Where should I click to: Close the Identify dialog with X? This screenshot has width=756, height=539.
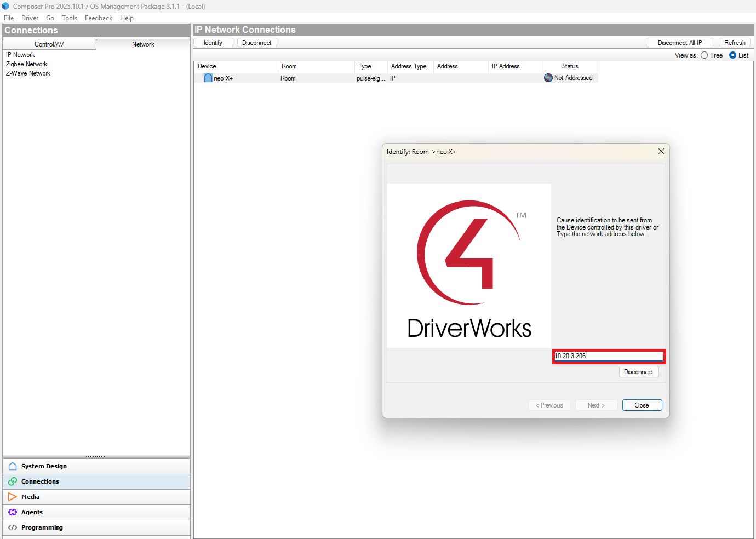pyautogui.click(x=661, y=152)
